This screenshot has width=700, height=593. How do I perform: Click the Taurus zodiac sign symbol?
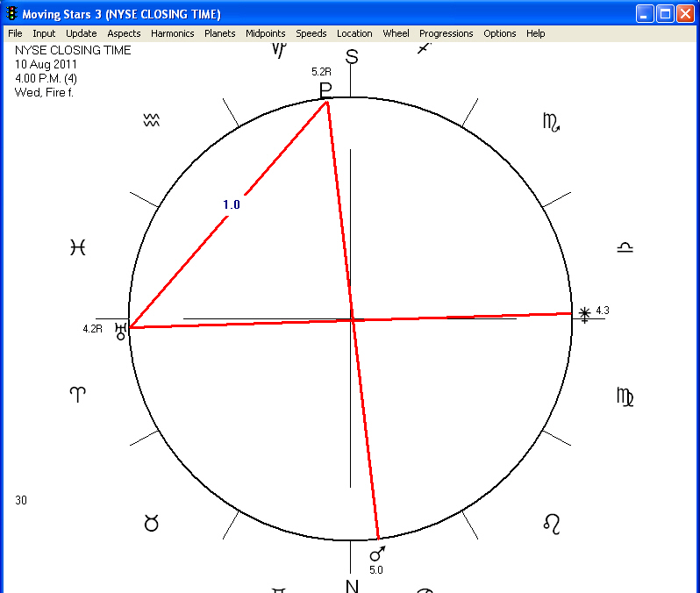pos(152,523)
